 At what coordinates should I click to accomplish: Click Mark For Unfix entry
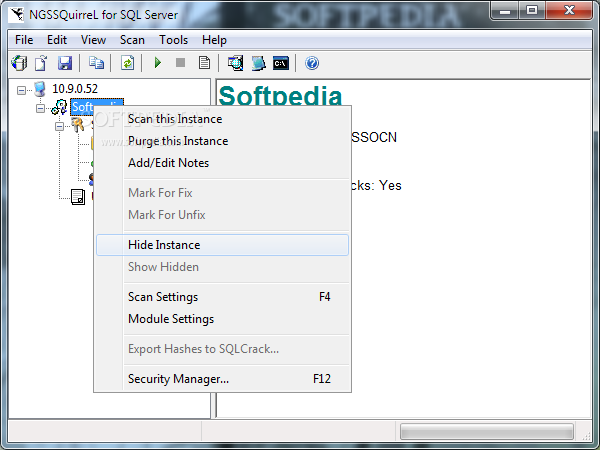pyautogui.click(x=222, y=215)
